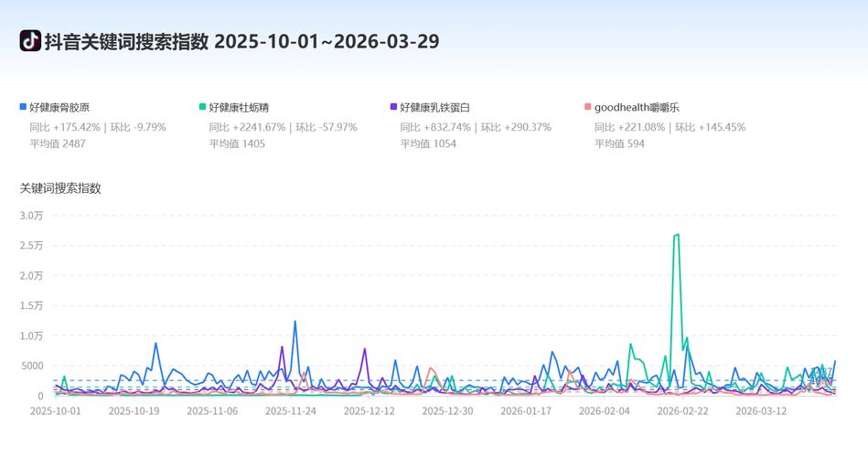The width and height of the screenshot is (868, 457).
Task: Click the 2.0万 y-axis label
Action: [31, 275]
